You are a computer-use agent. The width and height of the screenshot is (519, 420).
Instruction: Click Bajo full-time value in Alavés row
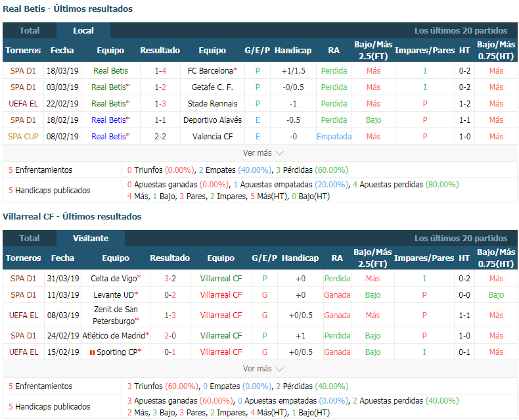click(373, 120)
